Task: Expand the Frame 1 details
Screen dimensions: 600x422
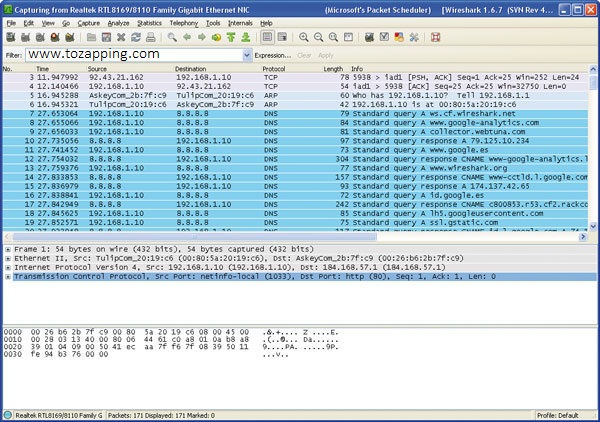Action: pyautogui.click(x=8, y=249)
